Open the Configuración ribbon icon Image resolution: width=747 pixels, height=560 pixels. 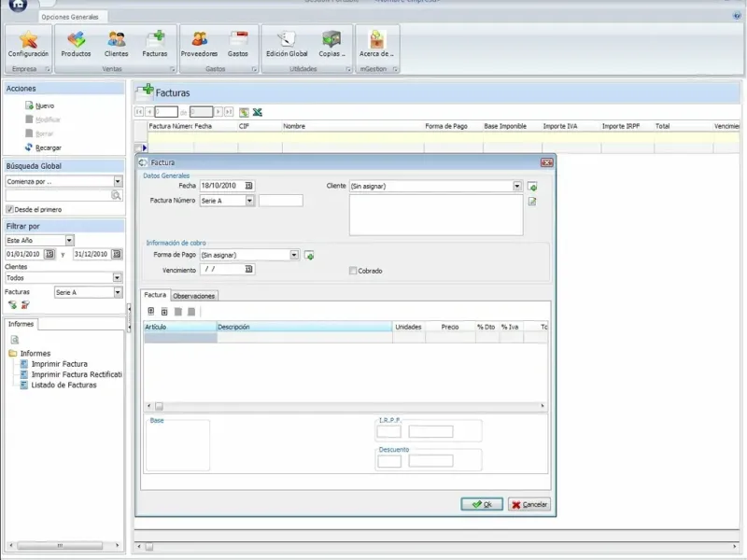pos(28,43)
